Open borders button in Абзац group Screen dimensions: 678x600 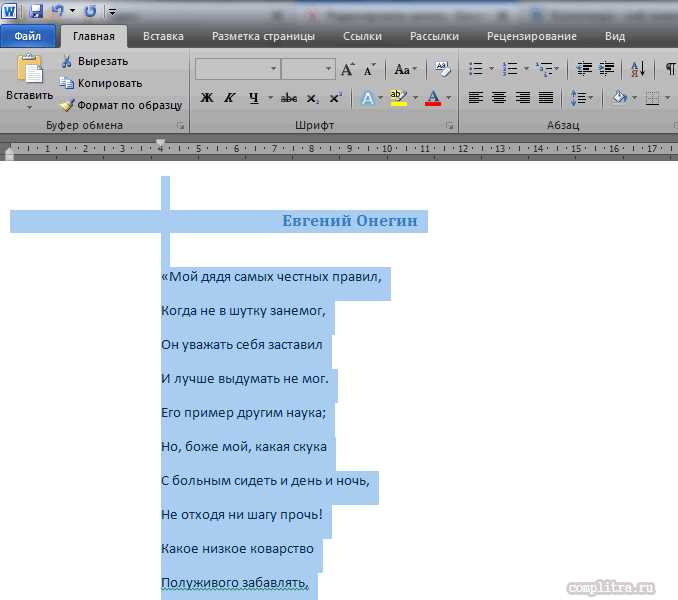coord(652,98)
